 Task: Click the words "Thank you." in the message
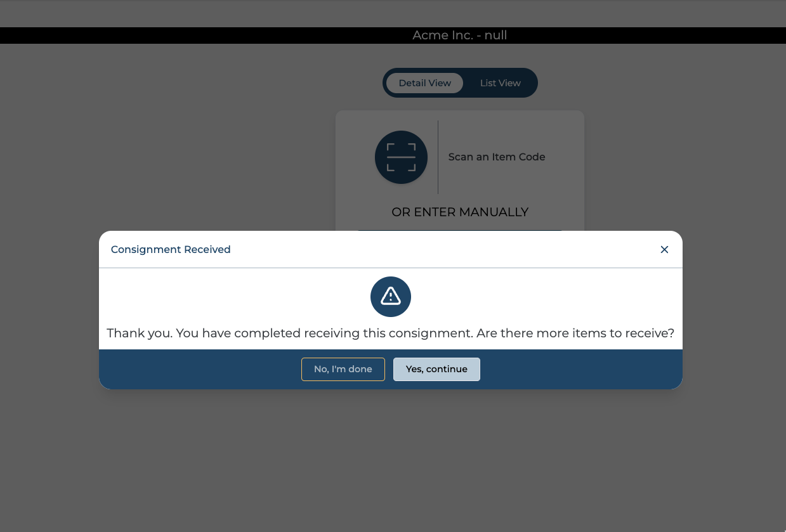(139, 333)
